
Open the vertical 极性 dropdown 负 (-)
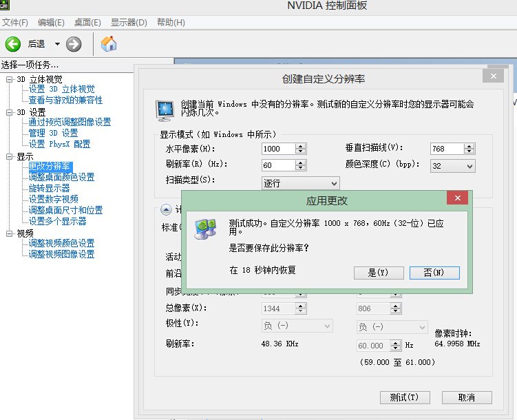coord(392,326)
